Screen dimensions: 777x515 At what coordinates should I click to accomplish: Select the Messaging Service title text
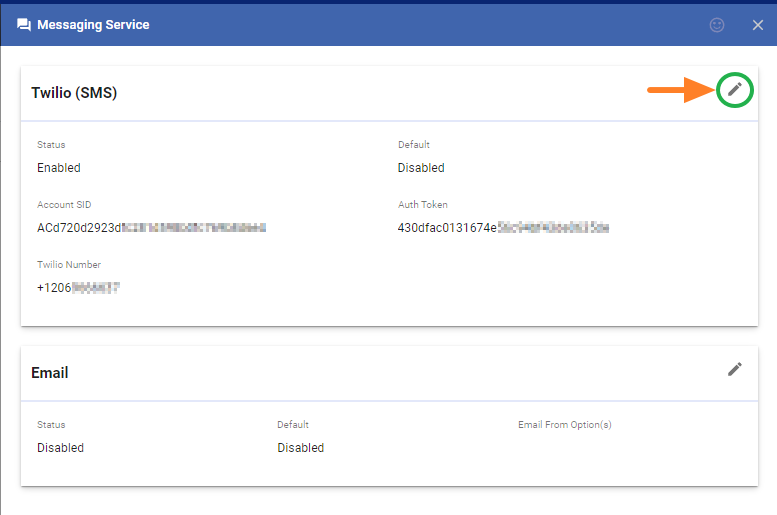(93, 25)
